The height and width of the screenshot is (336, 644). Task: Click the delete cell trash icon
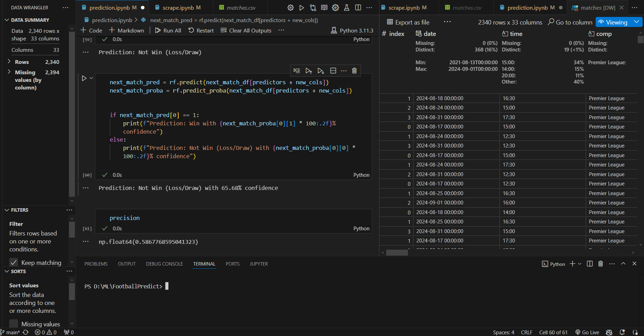pos(354,71)
